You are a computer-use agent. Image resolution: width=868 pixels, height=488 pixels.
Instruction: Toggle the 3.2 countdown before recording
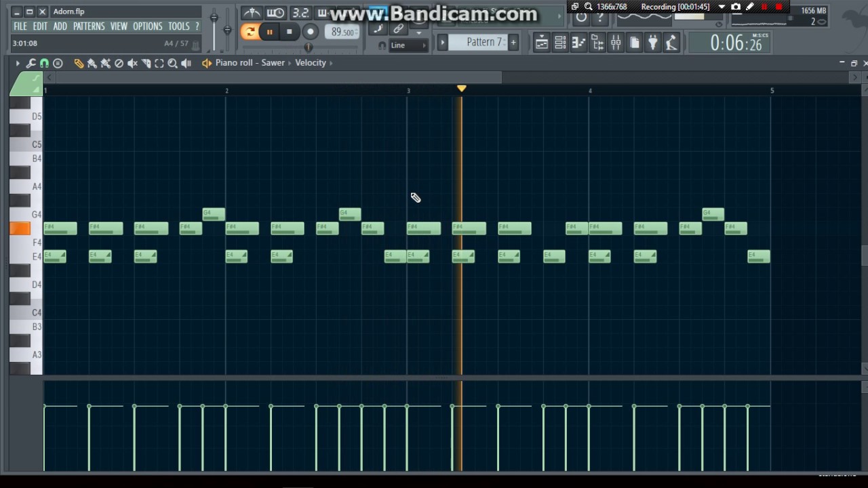pos(300,13)
